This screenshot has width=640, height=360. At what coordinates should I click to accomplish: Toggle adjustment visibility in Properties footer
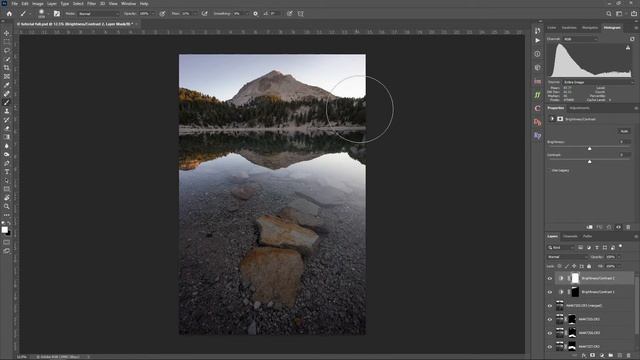click(x=618, y=227)
